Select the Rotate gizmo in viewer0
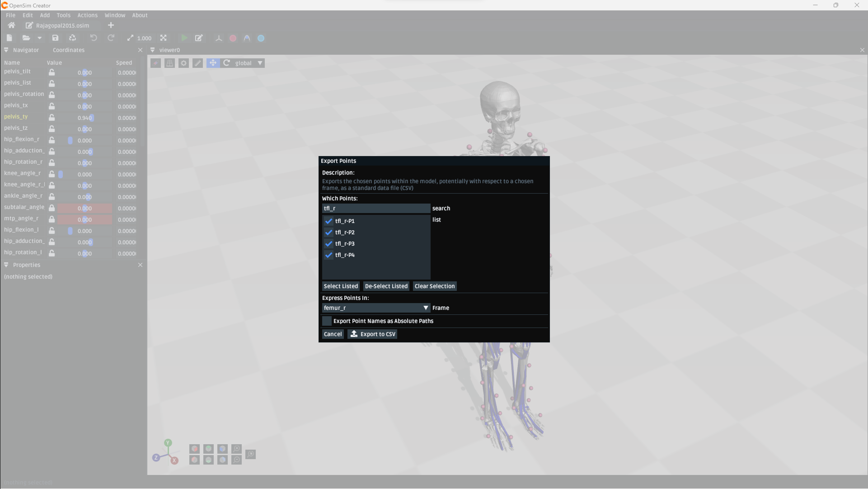 click(226, 63)
